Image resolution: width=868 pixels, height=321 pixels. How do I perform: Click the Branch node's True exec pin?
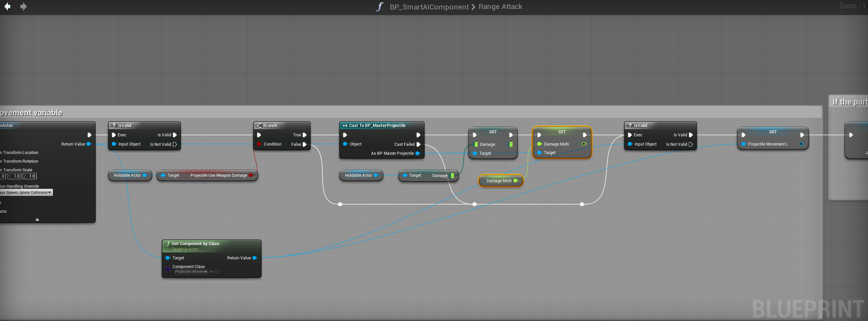[x=304, y=135]
